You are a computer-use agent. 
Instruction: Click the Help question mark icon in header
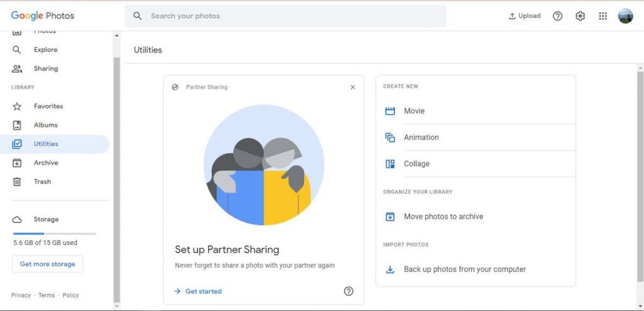[x=557, y=16]
